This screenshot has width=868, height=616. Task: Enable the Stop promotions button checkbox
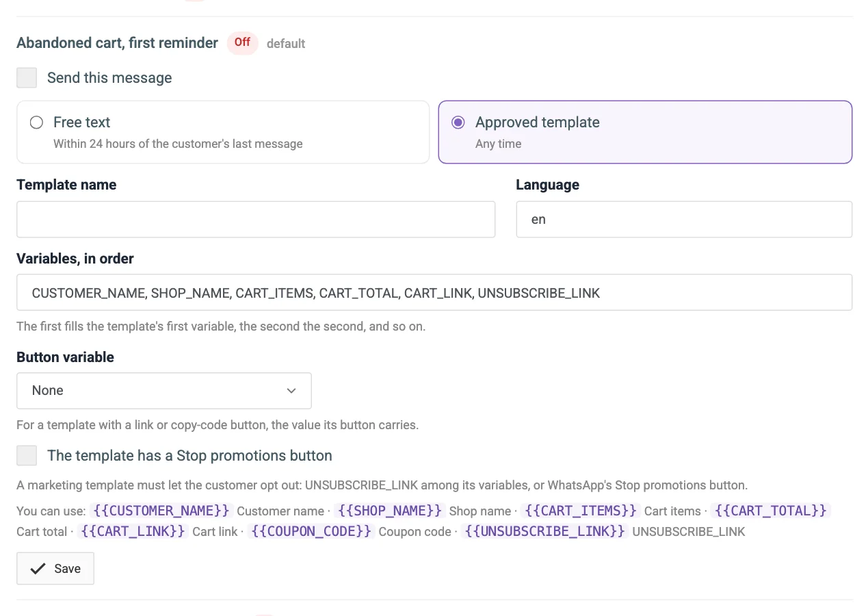27,455
